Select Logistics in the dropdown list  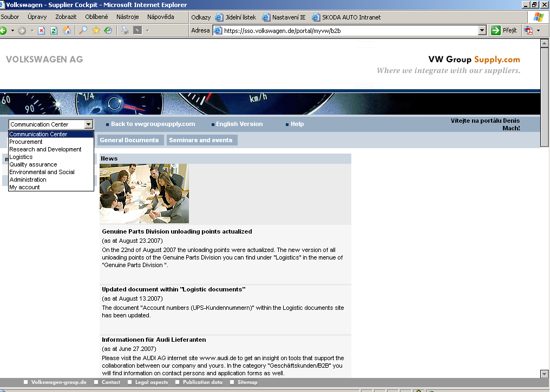tap(51, 157)
